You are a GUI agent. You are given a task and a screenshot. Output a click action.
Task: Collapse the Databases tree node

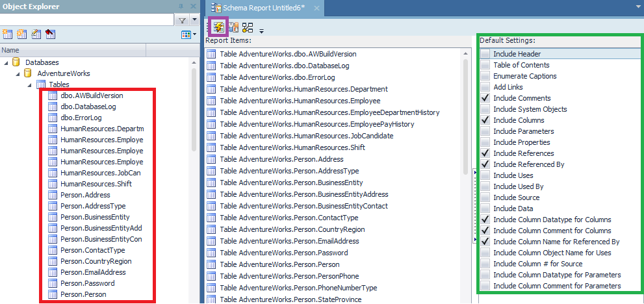6,62
